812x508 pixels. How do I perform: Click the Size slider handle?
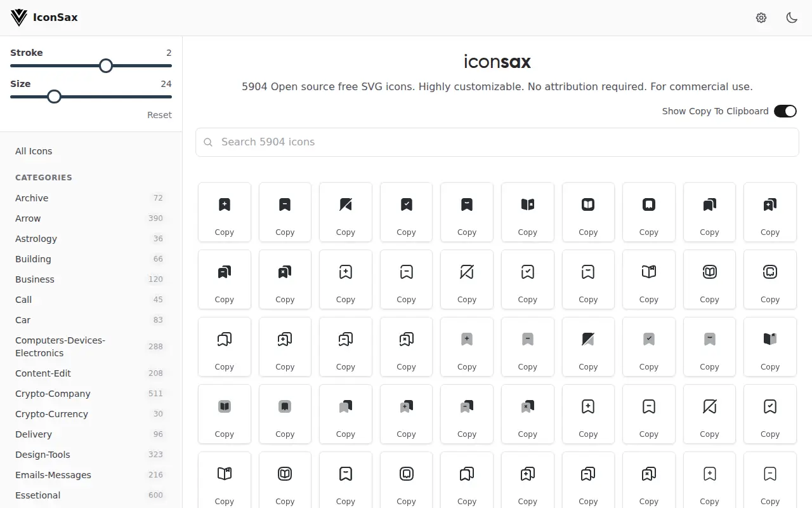pos(55,97)
